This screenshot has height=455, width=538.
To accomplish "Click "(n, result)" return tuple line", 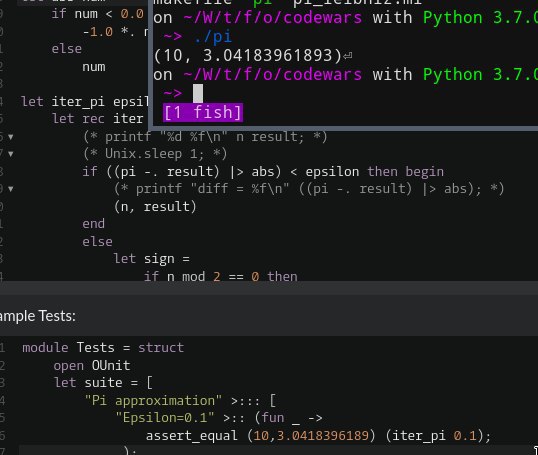I will click(x=155, y=207).
